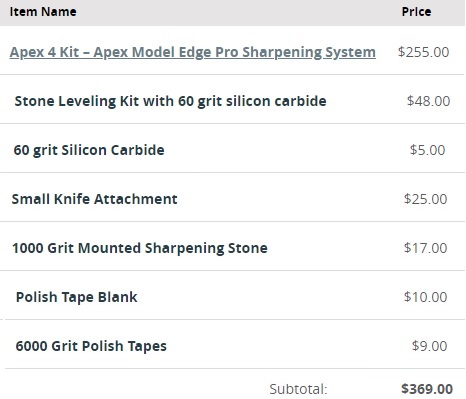Click the $10.00 price value
Screen dimensions: 466x399
pos(426,297)
